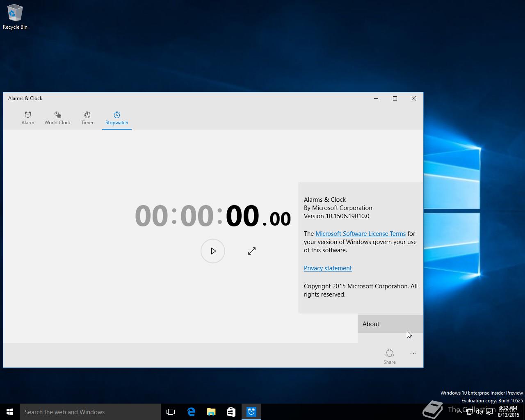Click the Copyright 2015 Microsoft Corporation text

(x=361, y=290)
